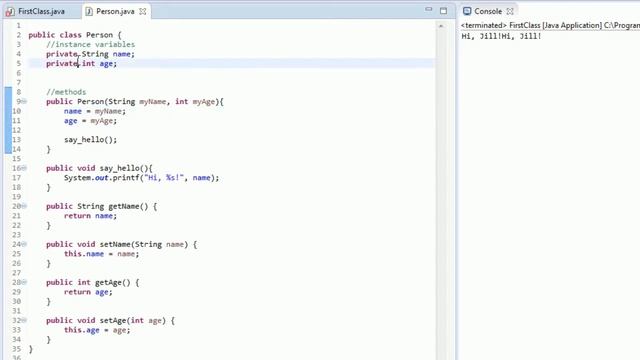Maximize the editor pane
The width and height of the screenshot is (640, 360).
click(444, 11)
